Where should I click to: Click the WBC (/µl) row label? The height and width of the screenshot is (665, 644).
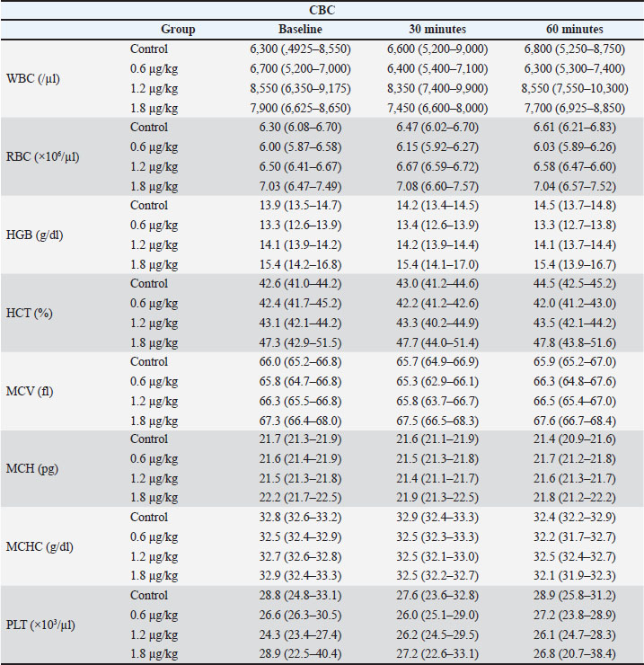coord(33,78)
